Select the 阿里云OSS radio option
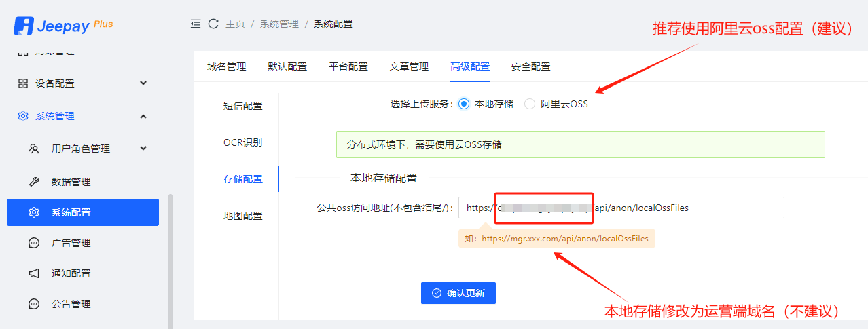Viewport: 868px width, 329px height. click(x=530, y=104)
